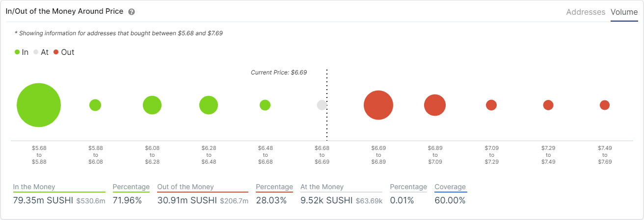
Task: Select red bubble for $7.49 to $7.69
Action: tap(605, 105)
